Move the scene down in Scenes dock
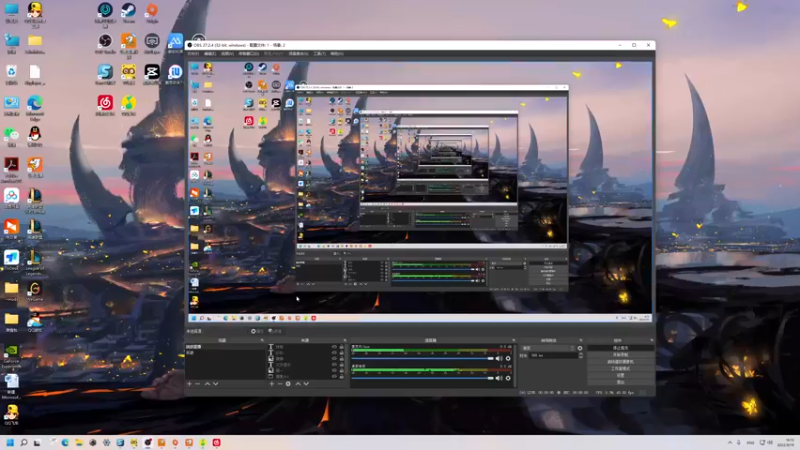Image resolution: width=800 pixels, height=450 pixels. coord(216,384)
